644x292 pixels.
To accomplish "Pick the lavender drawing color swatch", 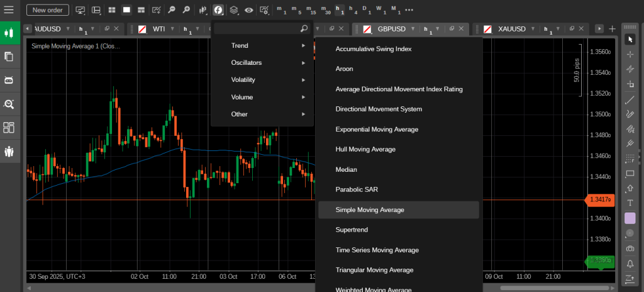I will pos(630,218).
